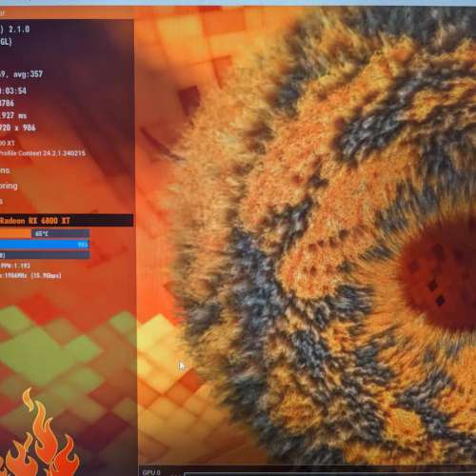Click the blue 99% GPU usage bar

tap(45, 245)
